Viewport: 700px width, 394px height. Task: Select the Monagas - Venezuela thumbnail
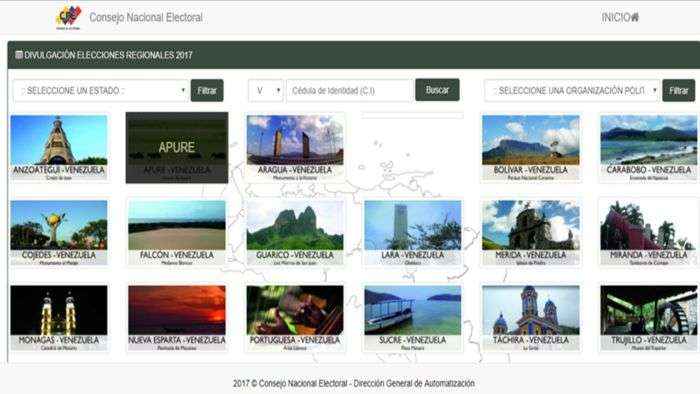[x=59, y=318]
